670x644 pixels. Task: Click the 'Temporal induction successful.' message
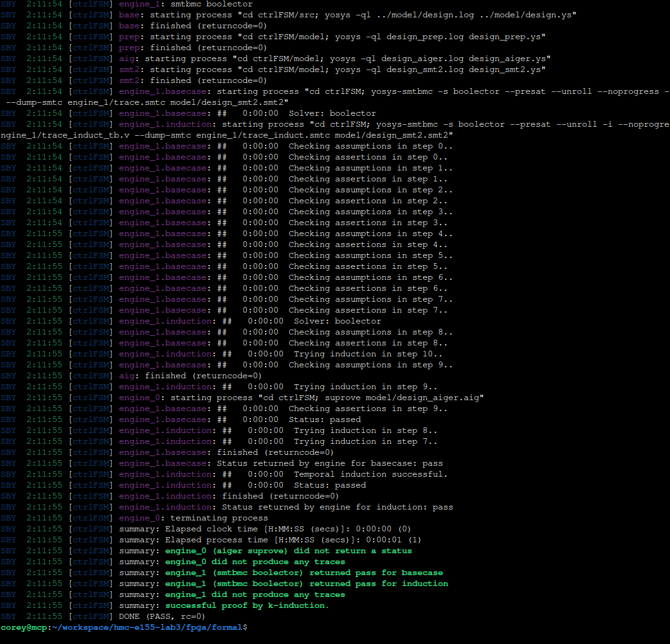pyautogui.click(x=370, y=474)
